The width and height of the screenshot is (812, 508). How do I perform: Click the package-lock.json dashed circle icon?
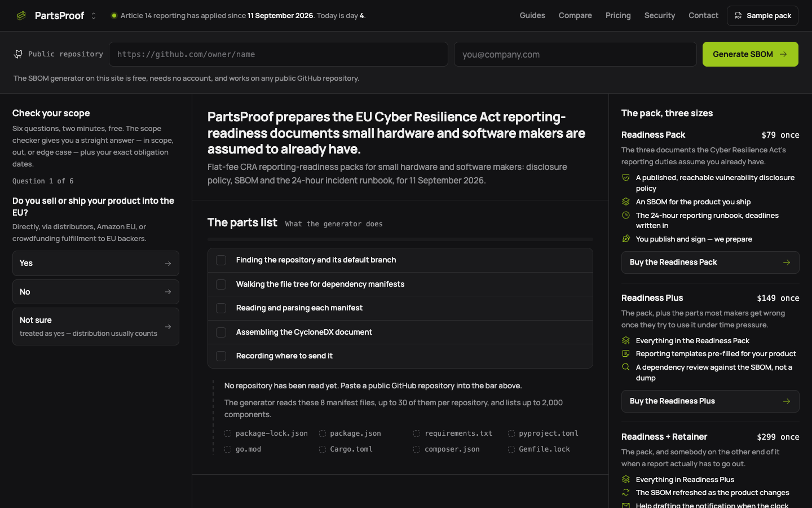pos(228,433)
